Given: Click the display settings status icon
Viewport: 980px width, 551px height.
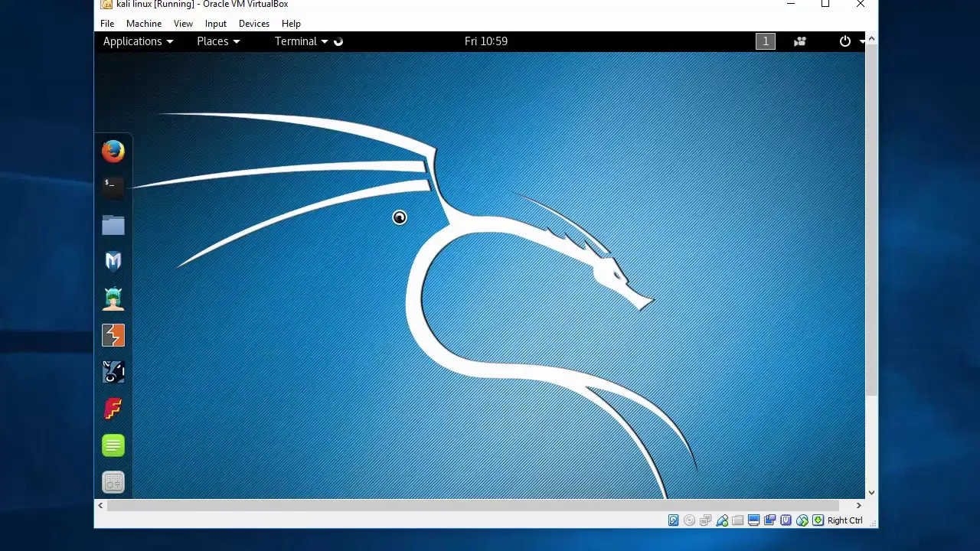Looking at the screenshot, I should [x=754, y=520].
